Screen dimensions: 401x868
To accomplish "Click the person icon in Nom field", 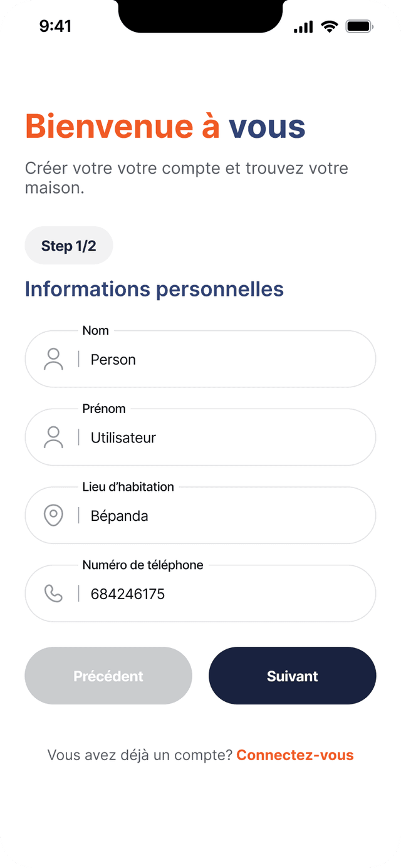I will pyautogui.click(x=53, y=359).
